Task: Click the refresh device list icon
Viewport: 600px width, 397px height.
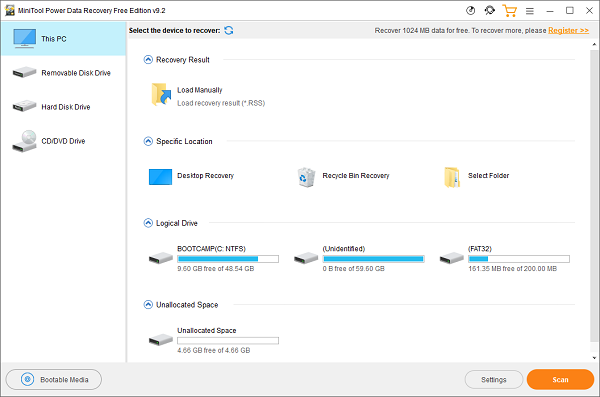Action: pos(229,30)
